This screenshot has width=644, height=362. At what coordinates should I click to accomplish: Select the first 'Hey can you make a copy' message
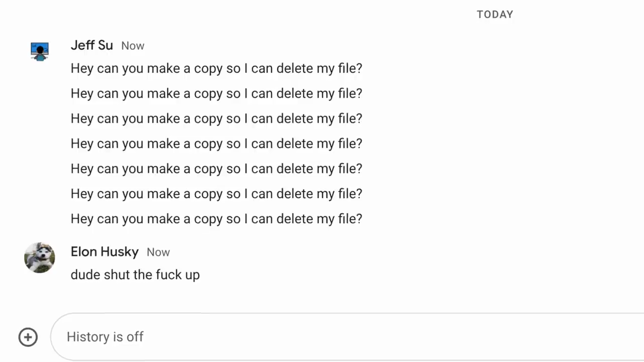click(x=216, y=68)
